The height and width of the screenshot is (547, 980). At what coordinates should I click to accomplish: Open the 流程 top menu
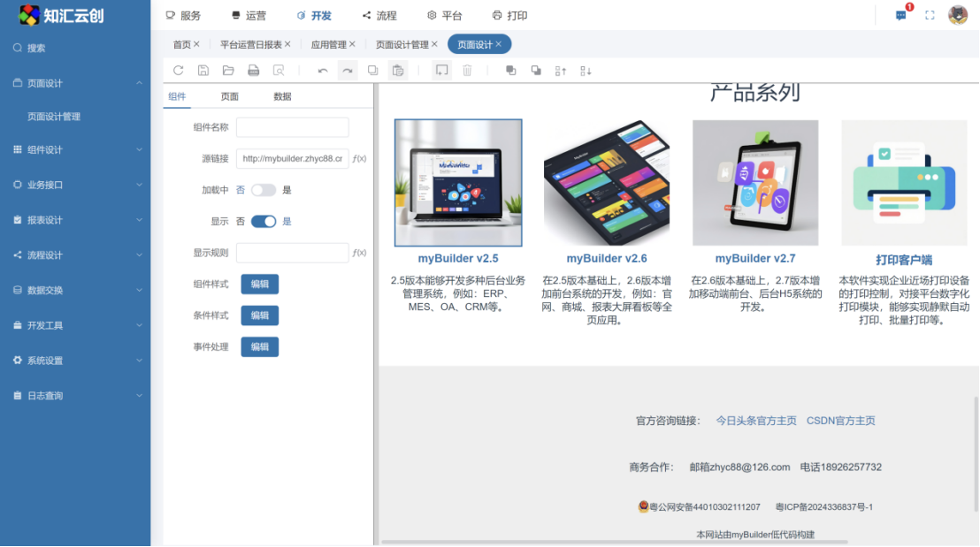click(379, 16)
